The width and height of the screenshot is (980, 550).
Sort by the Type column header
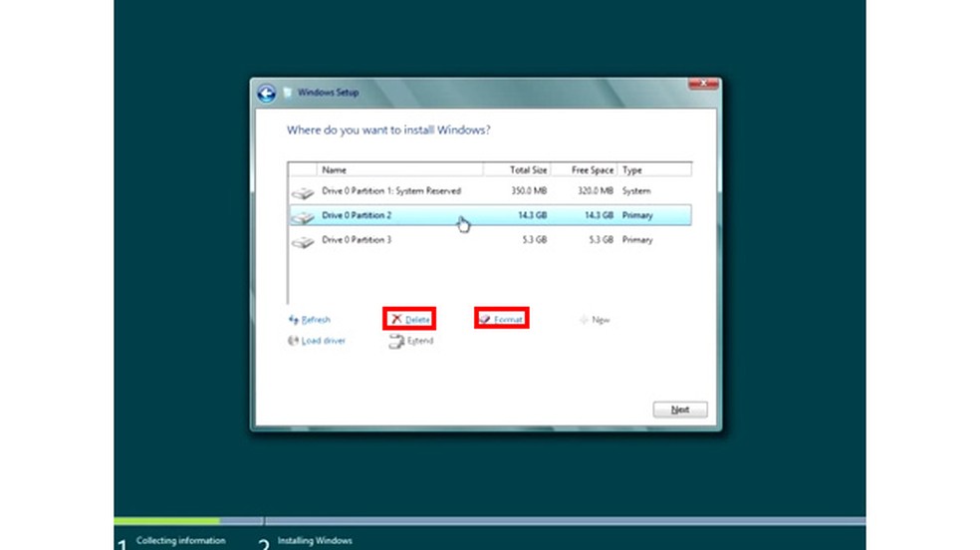654,170
